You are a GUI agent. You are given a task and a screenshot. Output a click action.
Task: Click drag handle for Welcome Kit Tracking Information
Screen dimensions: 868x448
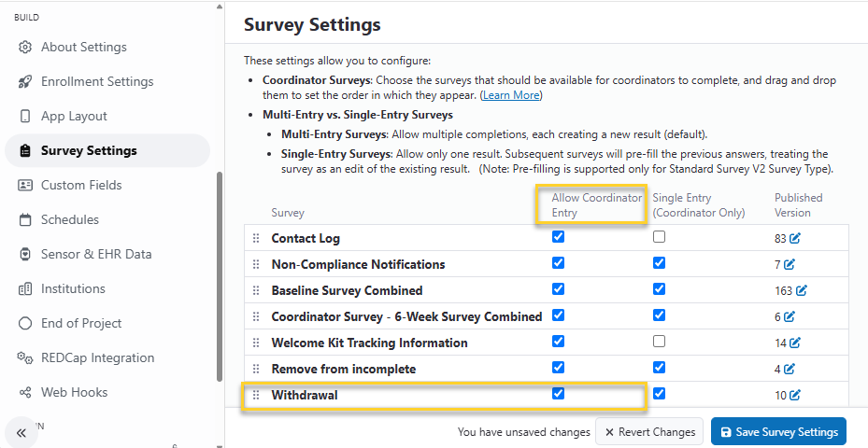pos(256,343)
